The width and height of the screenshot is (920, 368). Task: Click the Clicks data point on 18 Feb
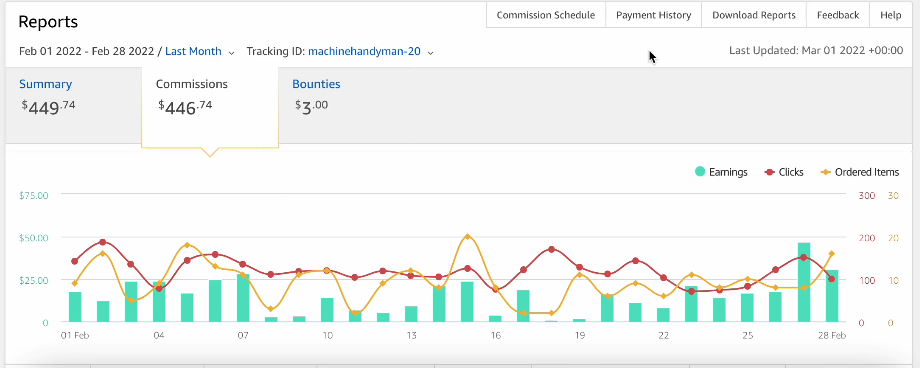point(551,249)
